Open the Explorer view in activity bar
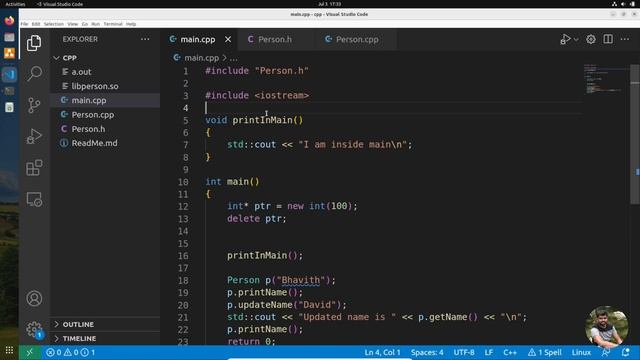Image resolution: width=640 pixels, height=360 pixels. tap(34, 43)
